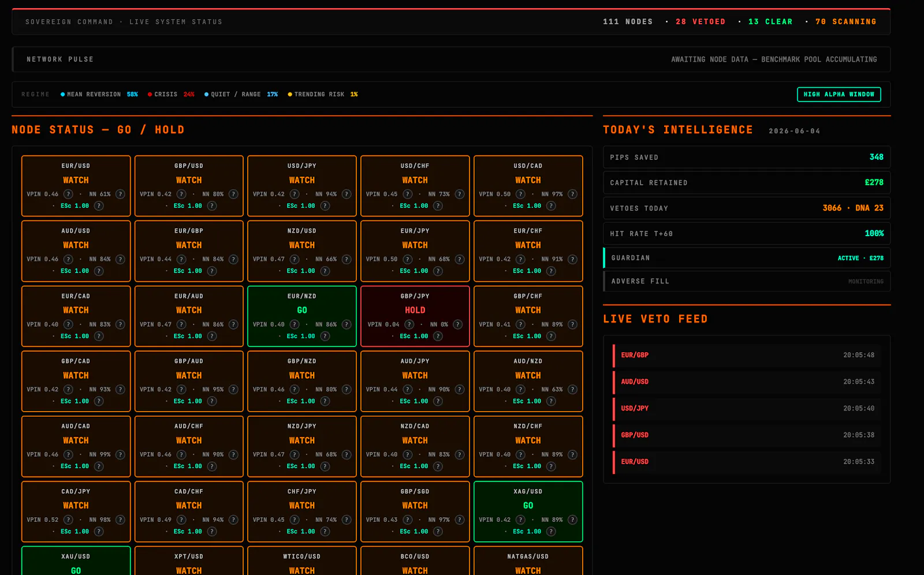The width and height of the screenshot is (924, 575).
Task: Open NN 93% help icon in GBP/CAD card
Action: coord(120,389)
